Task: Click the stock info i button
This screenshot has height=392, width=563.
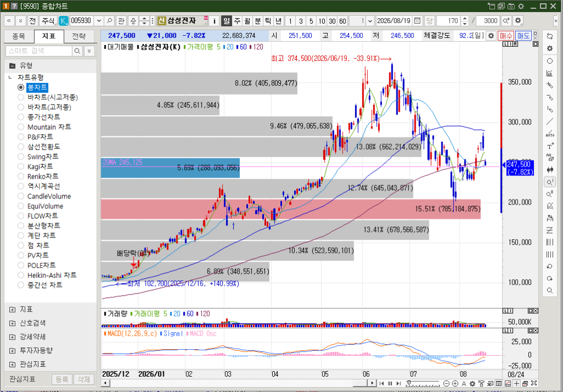Action: pos(214,21)
